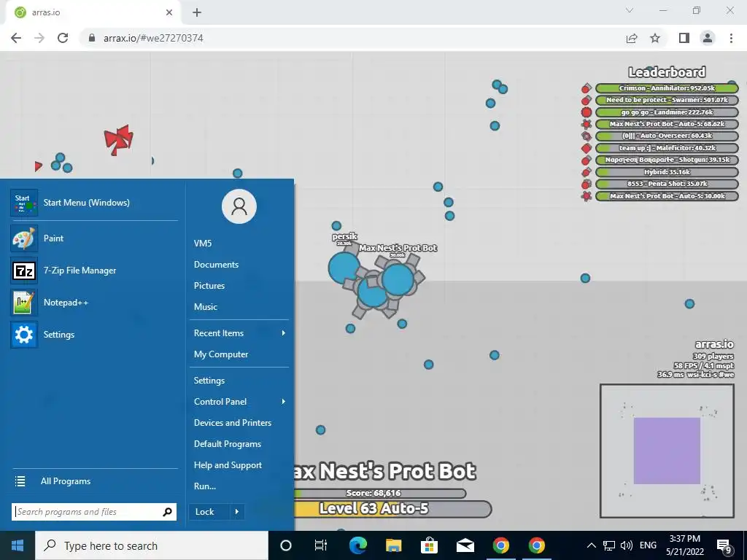Click the tank labeled persik
Viewport: 747px width, 560px height.
pos(344,268)
